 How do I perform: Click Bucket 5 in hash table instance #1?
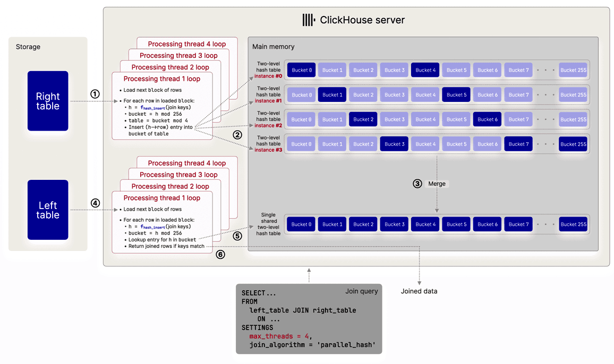click(x=456, y=95)
